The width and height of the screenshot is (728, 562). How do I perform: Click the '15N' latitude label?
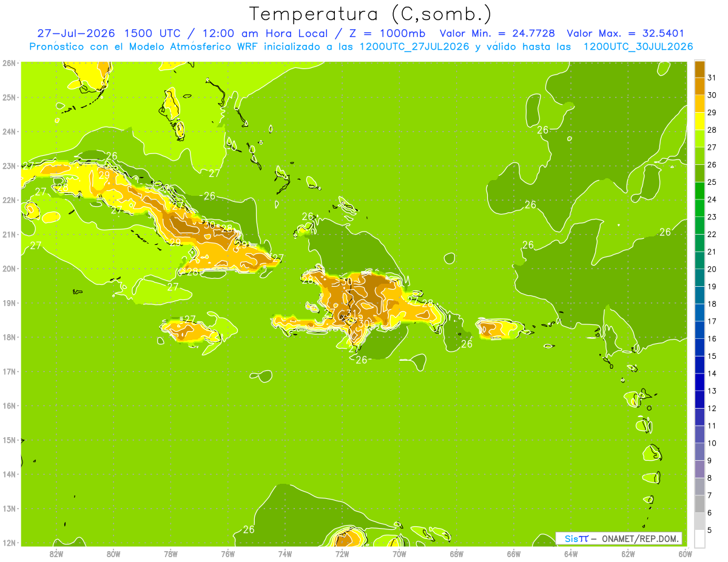click(x=9, y=440)
